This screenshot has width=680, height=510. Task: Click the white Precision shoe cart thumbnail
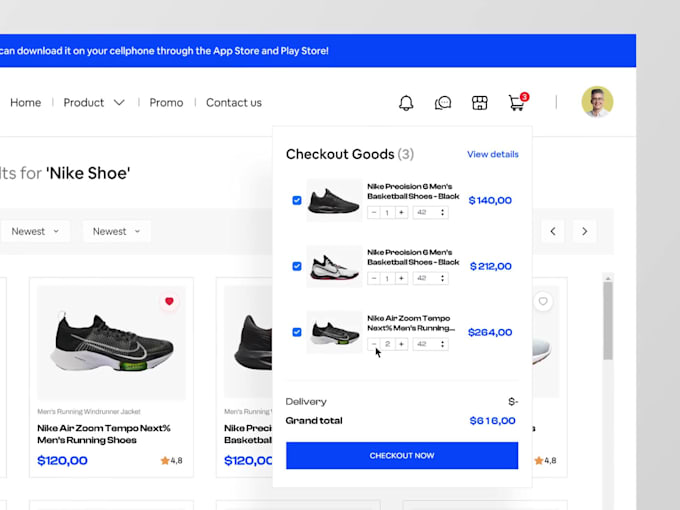point(334,266)
